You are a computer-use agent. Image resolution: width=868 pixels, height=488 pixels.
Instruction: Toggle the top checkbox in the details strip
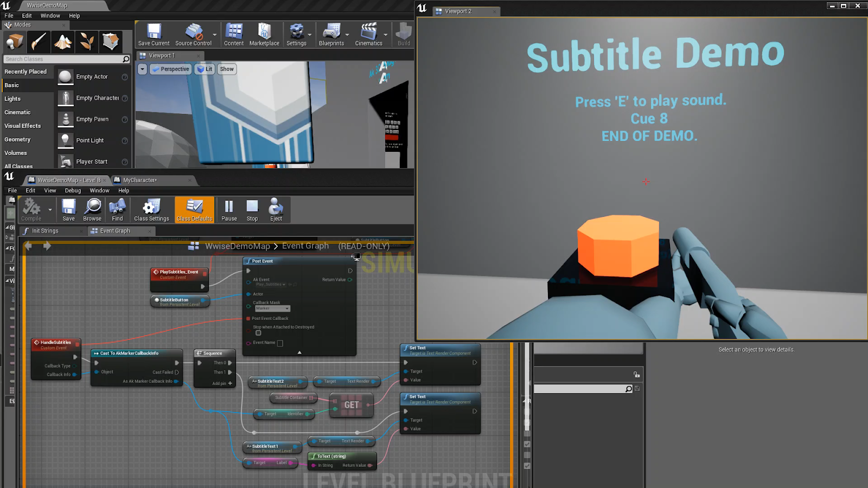(x=527, y=444)
